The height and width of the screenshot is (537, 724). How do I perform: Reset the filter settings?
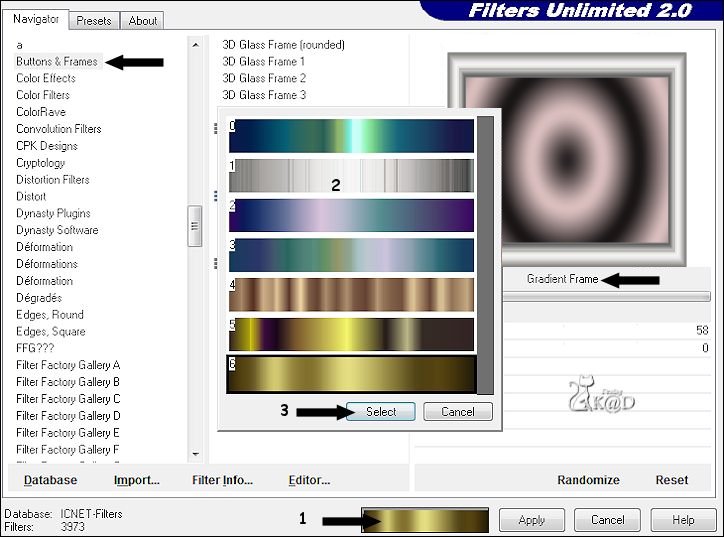pos(672,480)
